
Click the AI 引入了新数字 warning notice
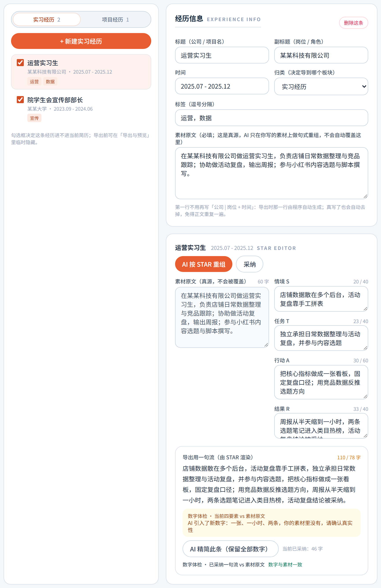tap(271, 523)
